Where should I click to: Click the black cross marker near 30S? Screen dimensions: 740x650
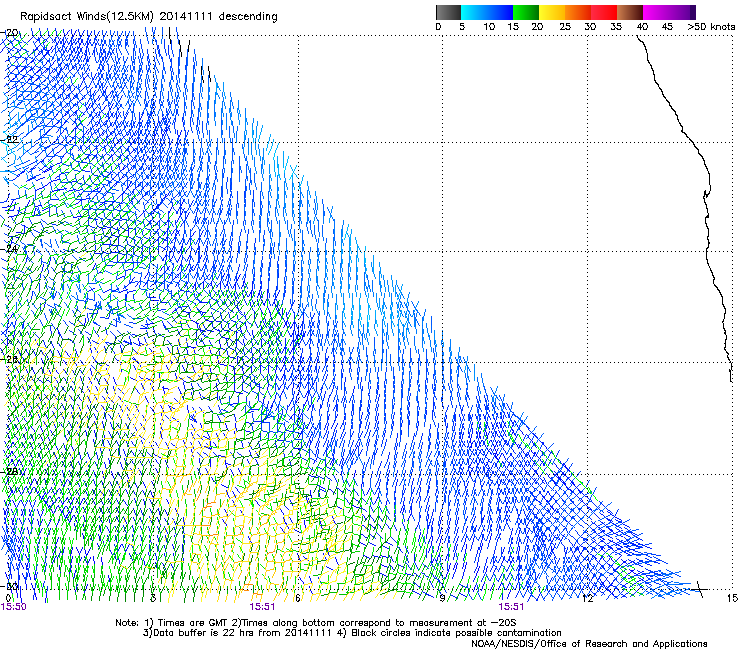[x=700, y=589]
